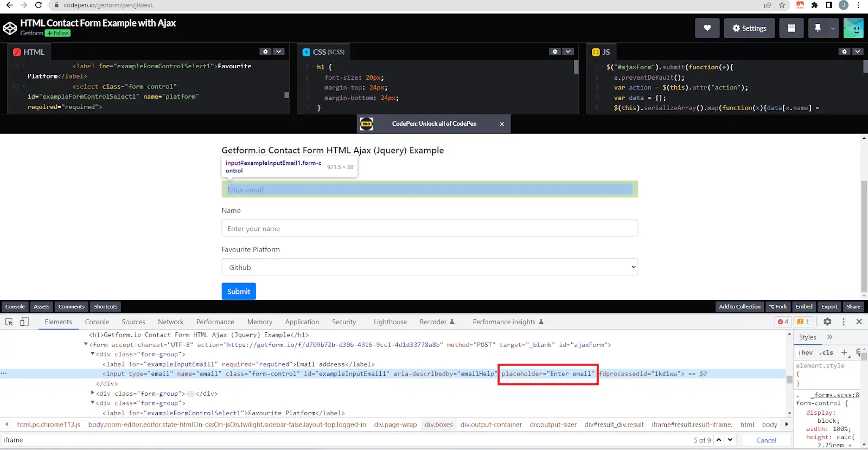The image size is (868, 450).
Task: Open the Embed option
Action: pos(804,307)
